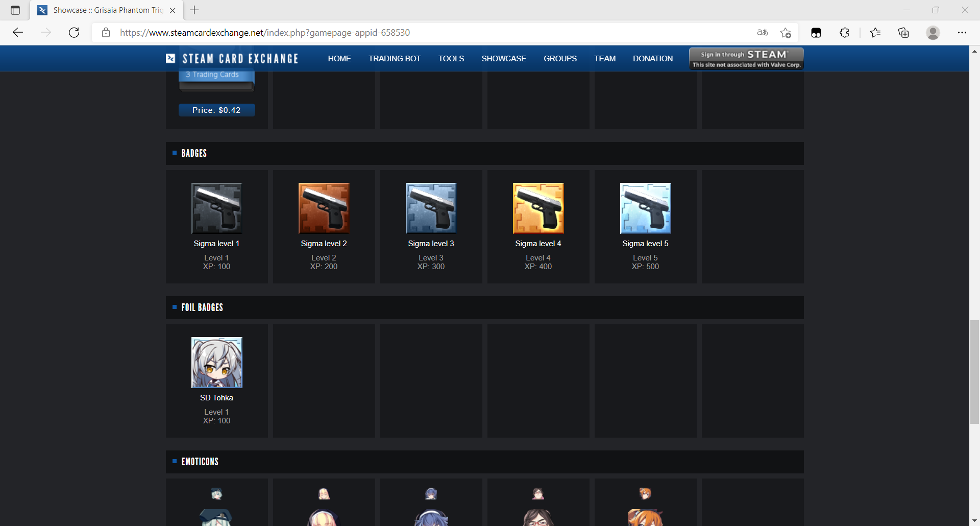
Task: Click Sigma level 5 light-blue badge
Action: [646, 208]
